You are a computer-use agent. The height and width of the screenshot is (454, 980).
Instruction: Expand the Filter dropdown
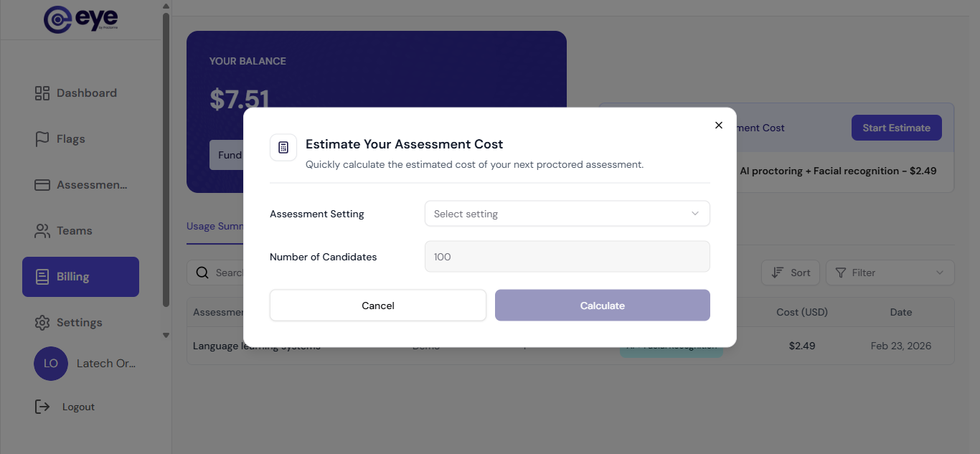[890, 273]
